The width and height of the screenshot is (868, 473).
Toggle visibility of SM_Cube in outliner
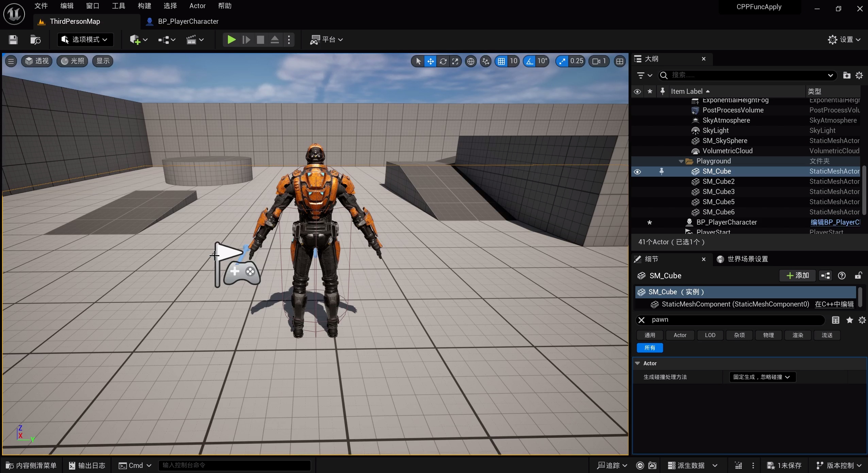[x=637, y=172]
